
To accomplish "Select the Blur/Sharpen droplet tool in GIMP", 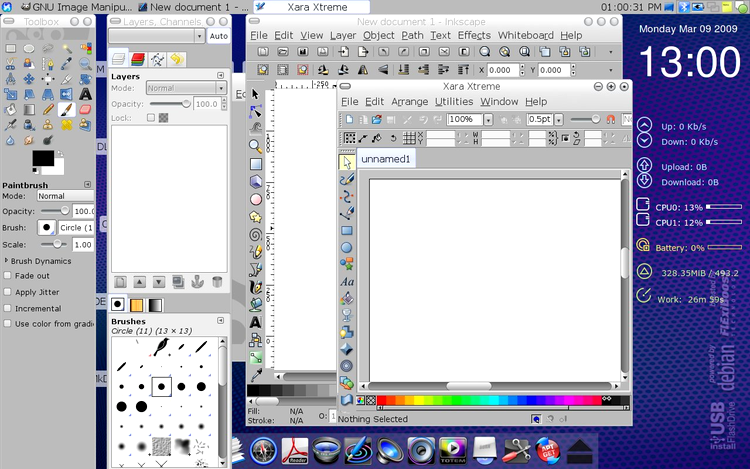I will point(11,140).
